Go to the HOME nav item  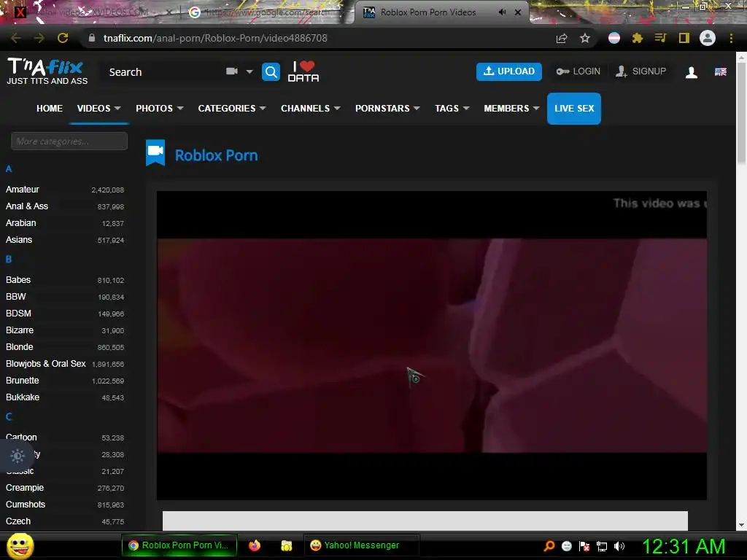(x=50, y=109)
